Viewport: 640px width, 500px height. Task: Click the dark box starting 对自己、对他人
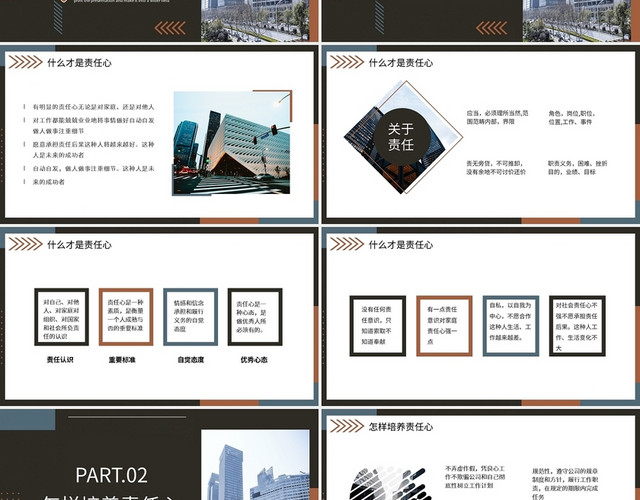(62, 317)
